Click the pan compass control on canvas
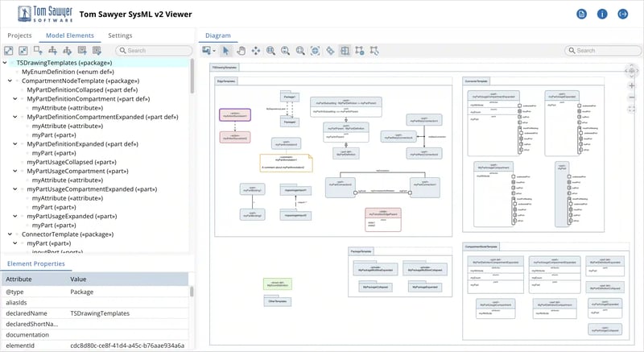 632,71
